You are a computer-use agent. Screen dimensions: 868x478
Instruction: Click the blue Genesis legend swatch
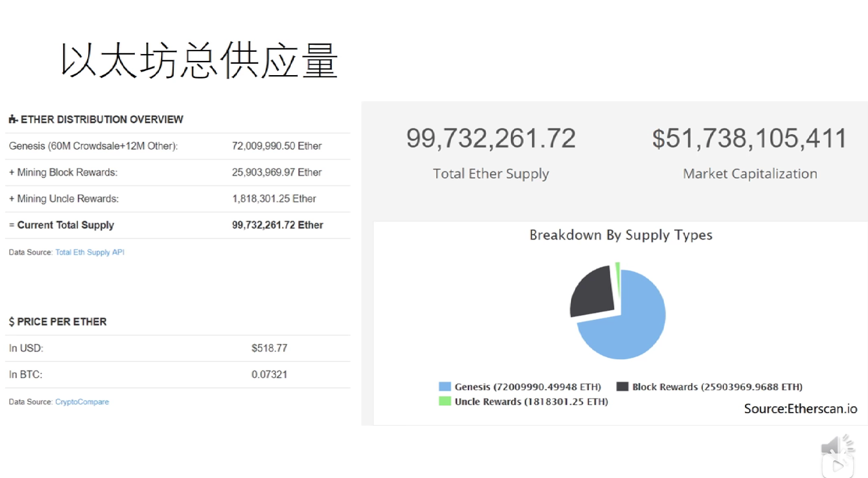[x=445, y=387]
